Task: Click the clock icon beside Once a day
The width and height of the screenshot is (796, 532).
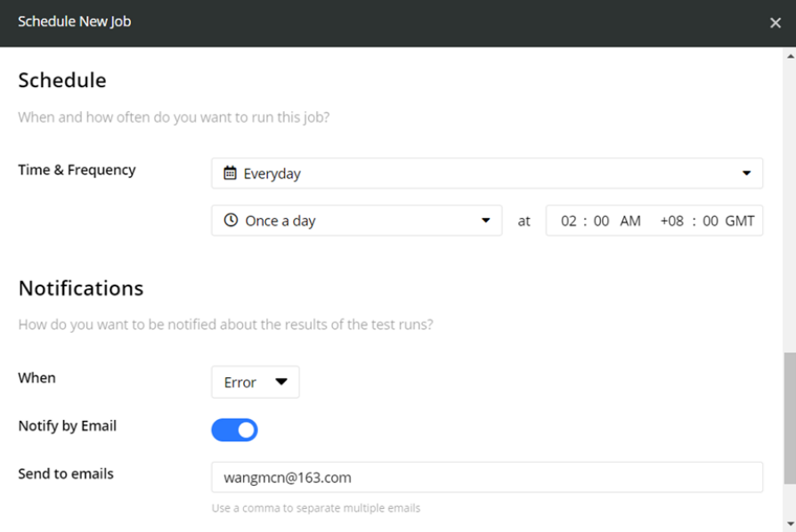Action: pyautogui.click(x=231, y=220)
